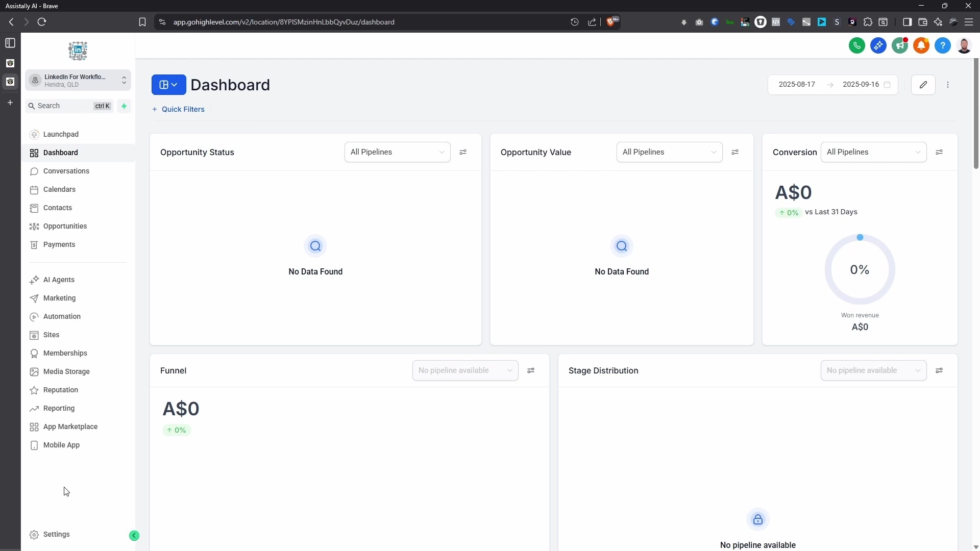Expand Opportunity Status All Pipelines dropdown
The image size is (980, 551).
tap(397, 153)
